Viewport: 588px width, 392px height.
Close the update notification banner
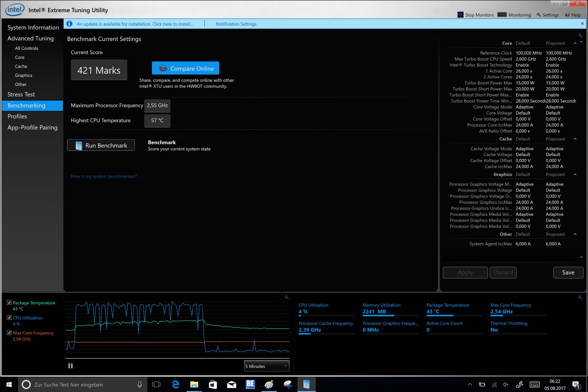click(582, 24)
